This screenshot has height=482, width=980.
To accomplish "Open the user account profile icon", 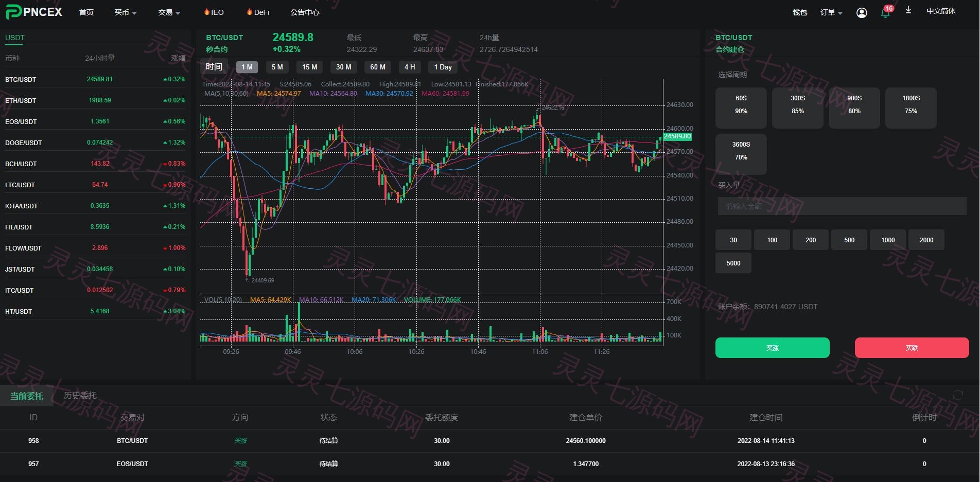I will pyautogui.click(x=862, y=12).
